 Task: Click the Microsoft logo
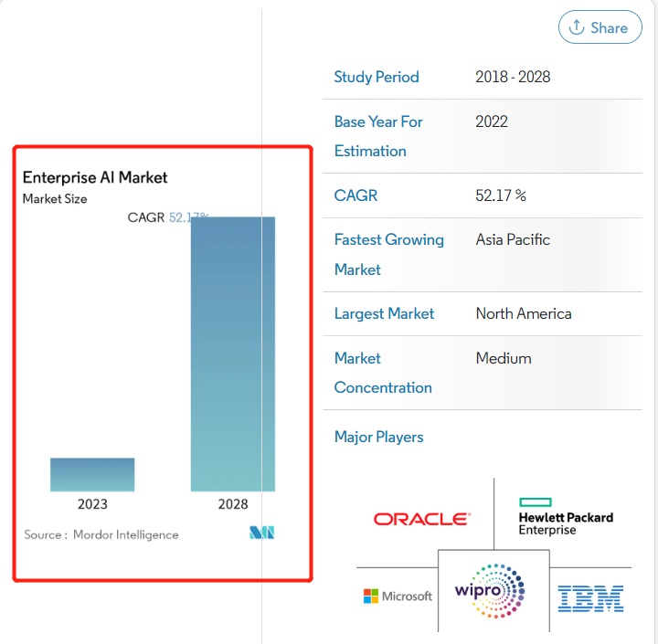point(398,596)
